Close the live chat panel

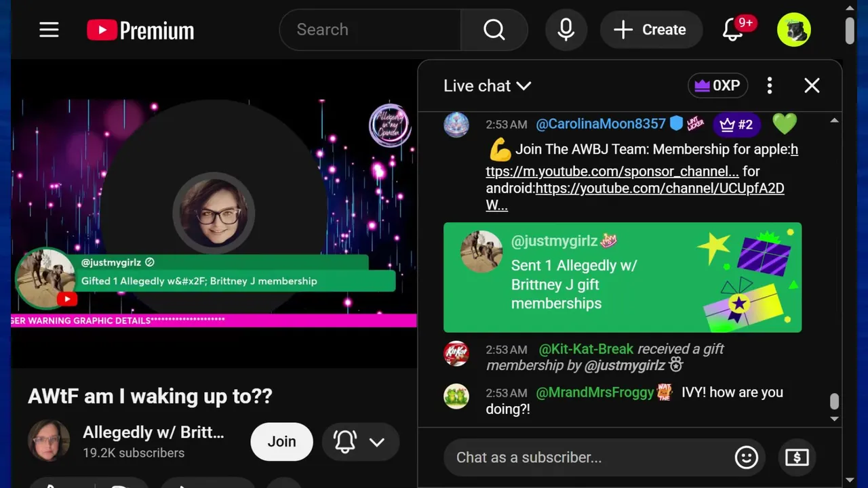tap(812, 85)
